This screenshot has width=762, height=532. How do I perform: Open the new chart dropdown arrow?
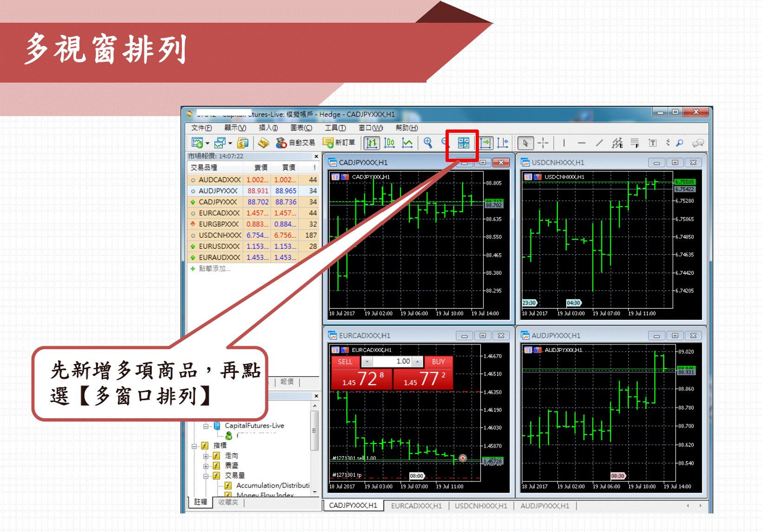207,143
